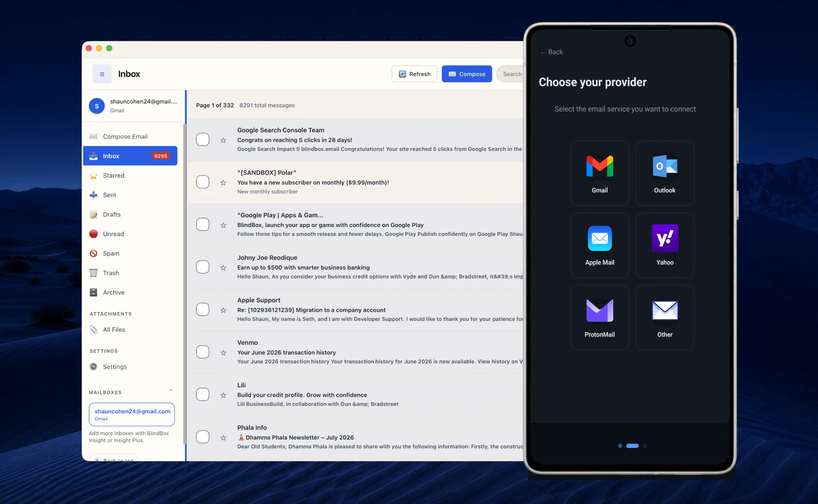Click the Search field in the toolbar
This screenshot has width=818, height=504.
[510, 74]
